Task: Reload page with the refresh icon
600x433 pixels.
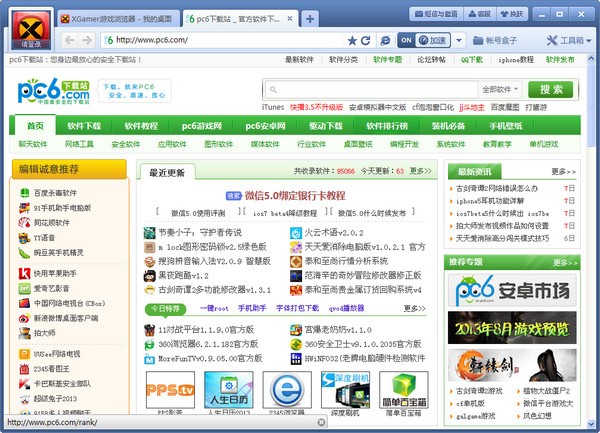Action: click(366, 41)
